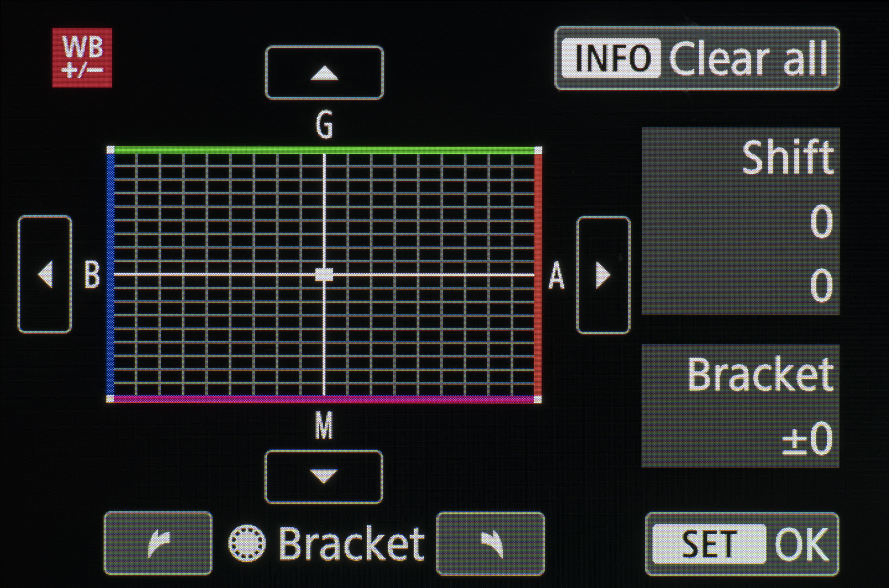Tap the blue left edge of grid

[110, 274]
